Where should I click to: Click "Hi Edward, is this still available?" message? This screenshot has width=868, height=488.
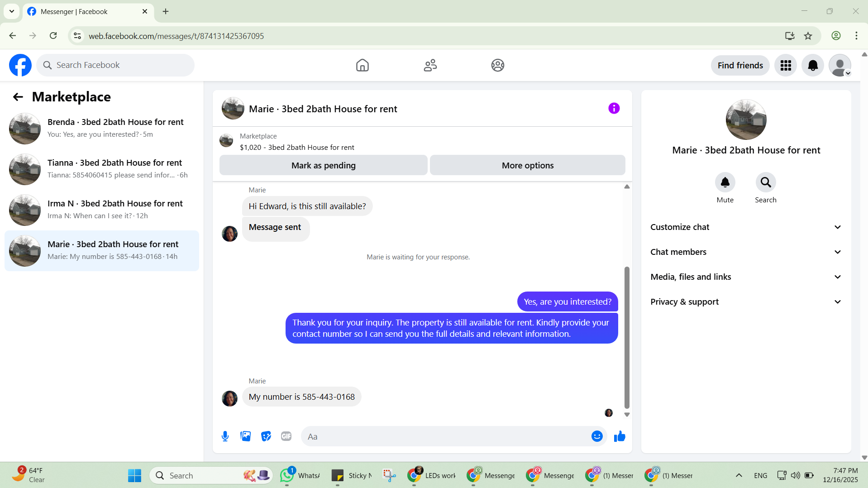coord(307,206)
